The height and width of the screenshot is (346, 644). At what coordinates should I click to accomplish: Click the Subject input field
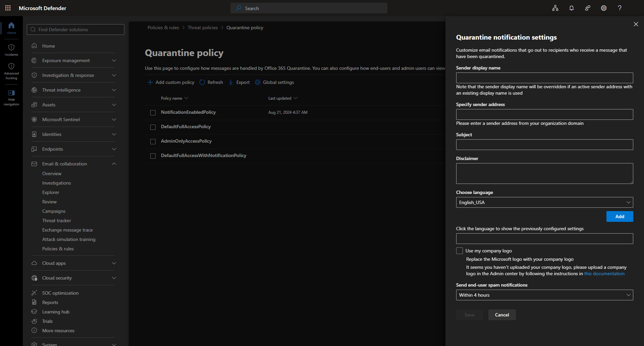(545, 145)
